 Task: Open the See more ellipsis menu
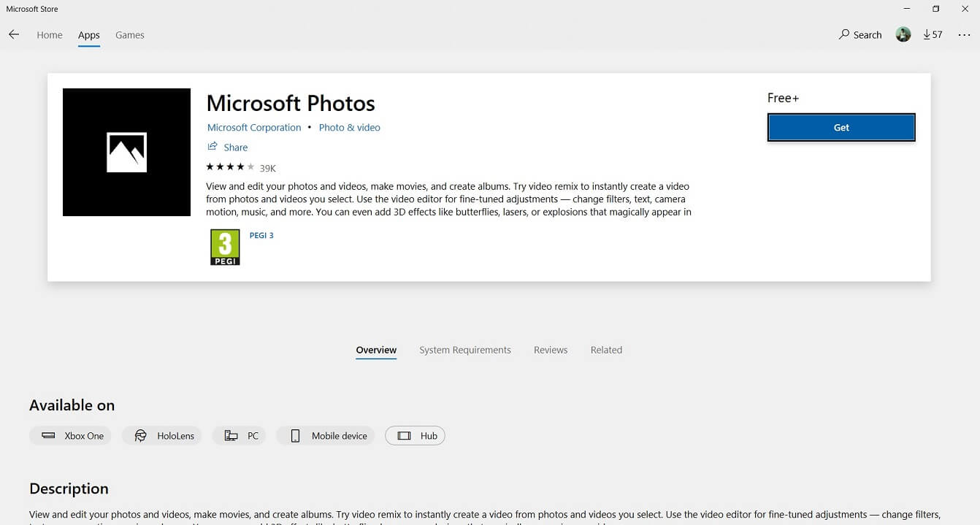pyautogui.click(x=964, y=35)
